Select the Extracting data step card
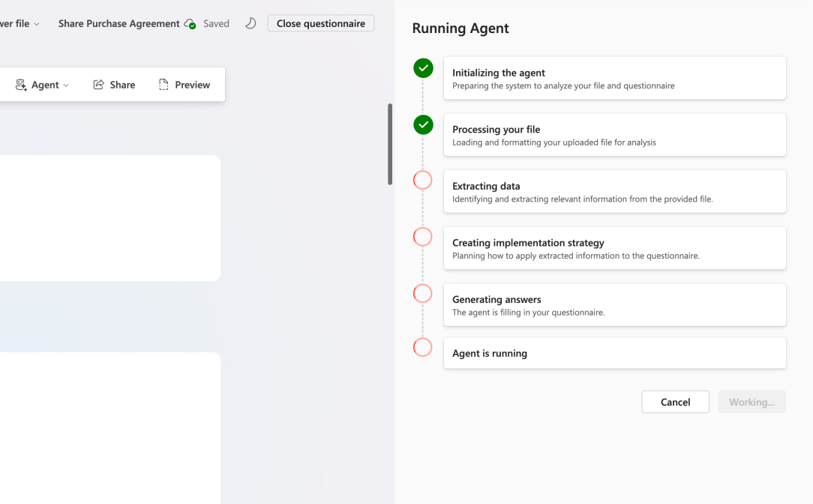813x504 pixels. point(614,192)
